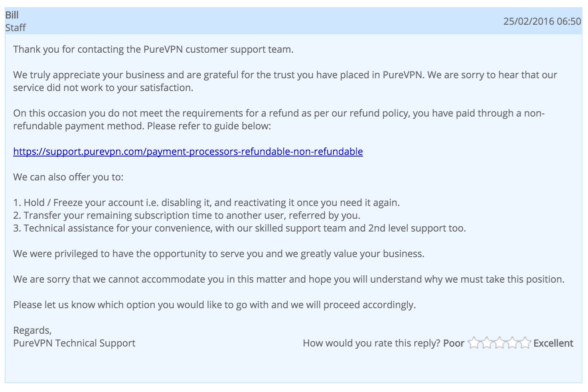
Task: Click the "Please let us know which option" sentence
Action: (214, 305)
